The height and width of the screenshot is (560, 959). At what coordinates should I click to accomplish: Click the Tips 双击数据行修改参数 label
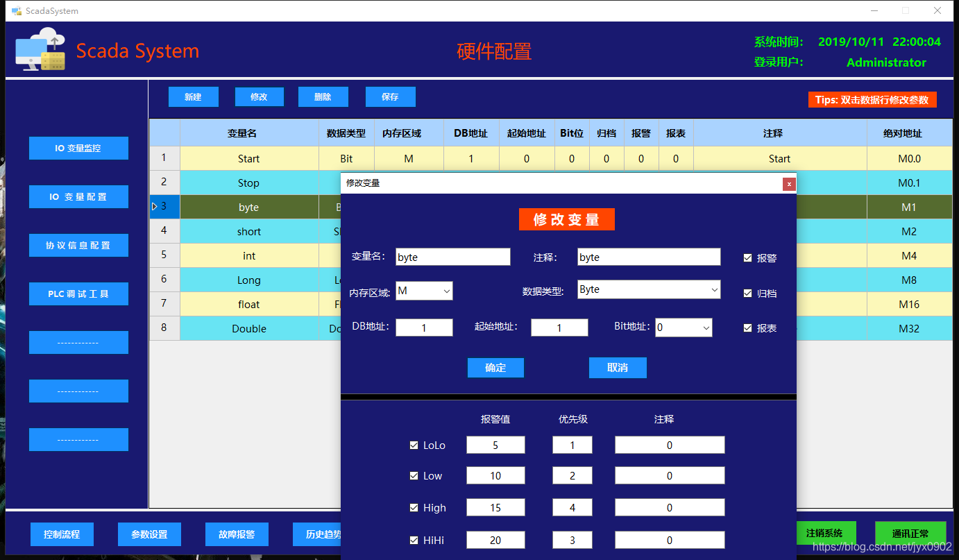click(x=872, y=100)
